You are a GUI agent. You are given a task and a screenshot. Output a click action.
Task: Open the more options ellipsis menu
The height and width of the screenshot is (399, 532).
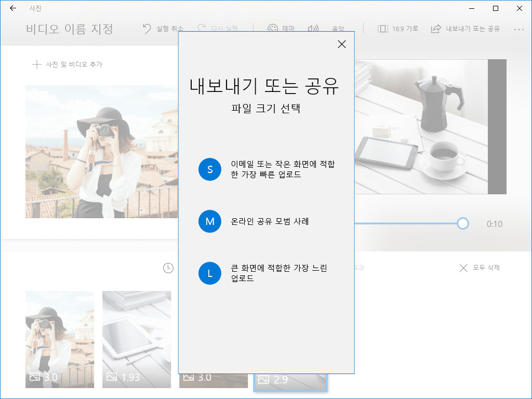coord(519,30)
